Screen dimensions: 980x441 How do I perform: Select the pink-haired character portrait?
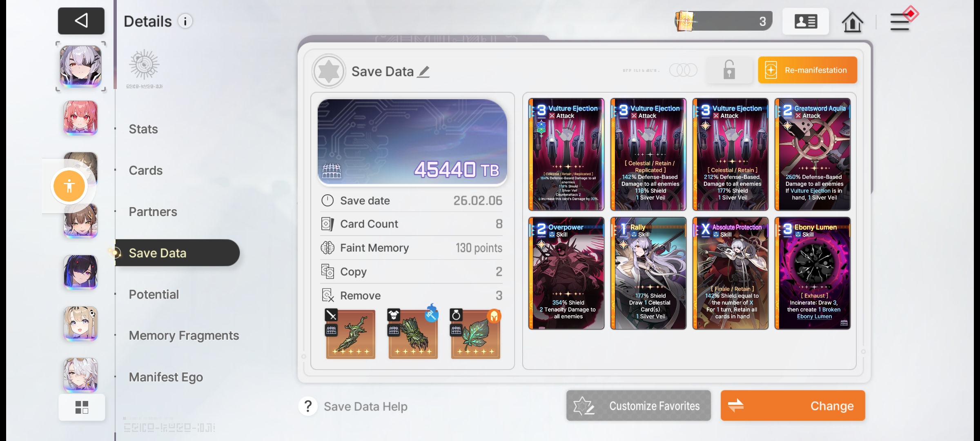click(80, 118)
